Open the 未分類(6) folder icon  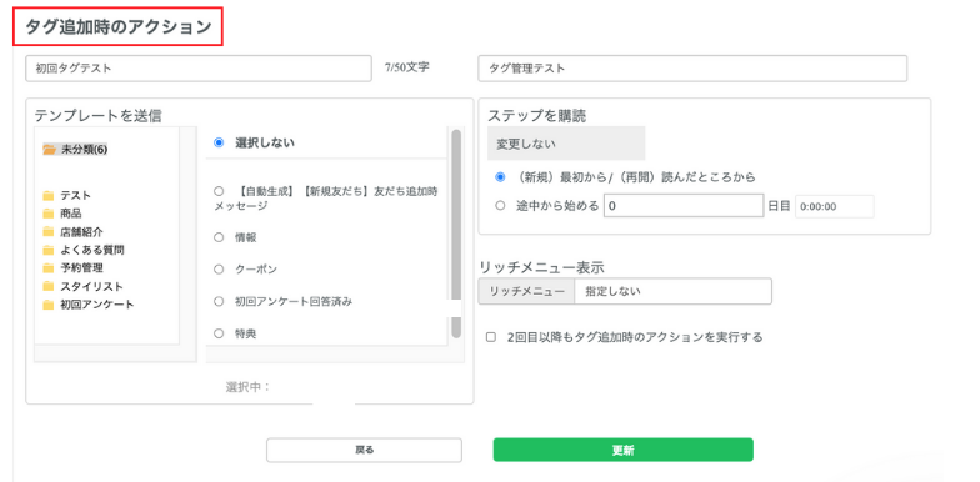[49, 150]
